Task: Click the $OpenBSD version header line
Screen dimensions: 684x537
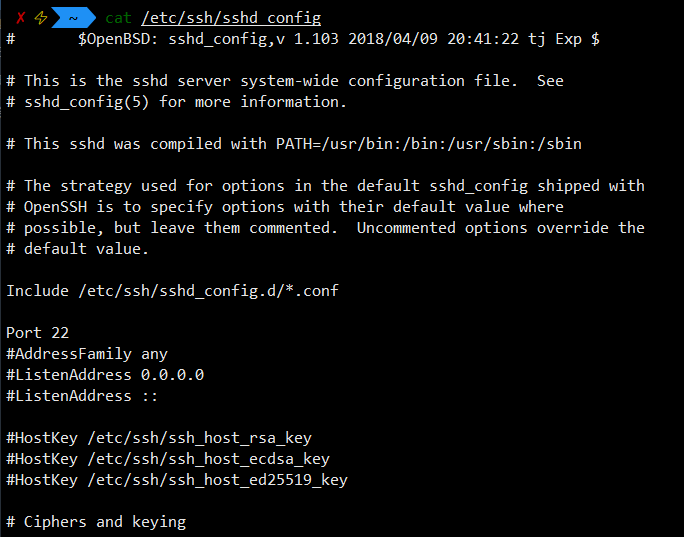Action: (x=303, y=39)
